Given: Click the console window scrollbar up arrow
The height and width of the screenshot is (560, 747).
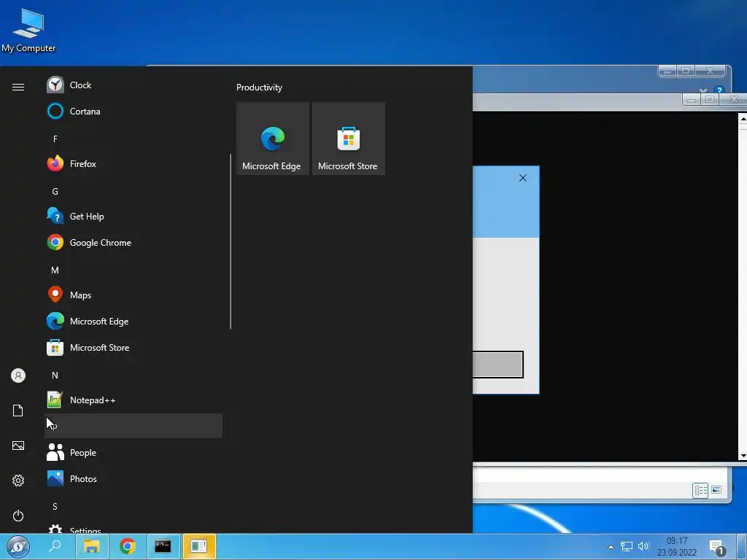Looking at the screenshot, I should pos(743,118).
